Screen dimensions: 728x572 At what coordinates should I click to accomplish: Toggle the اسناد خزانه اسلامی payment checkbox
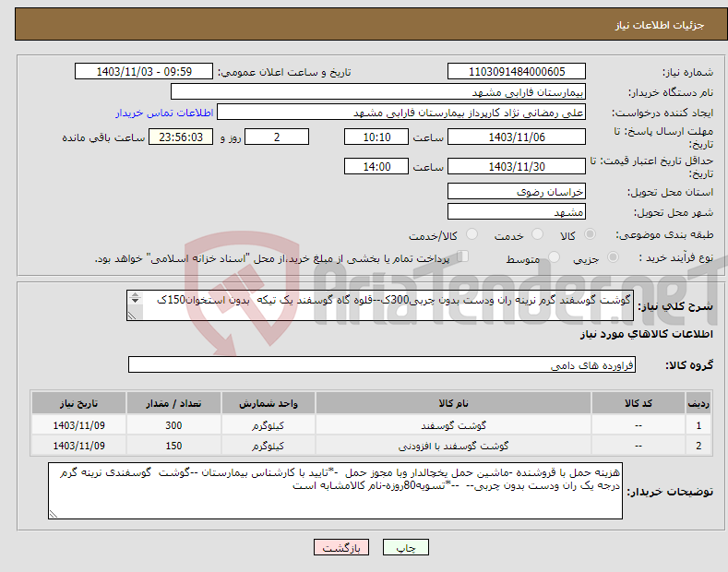pos(463,256)
